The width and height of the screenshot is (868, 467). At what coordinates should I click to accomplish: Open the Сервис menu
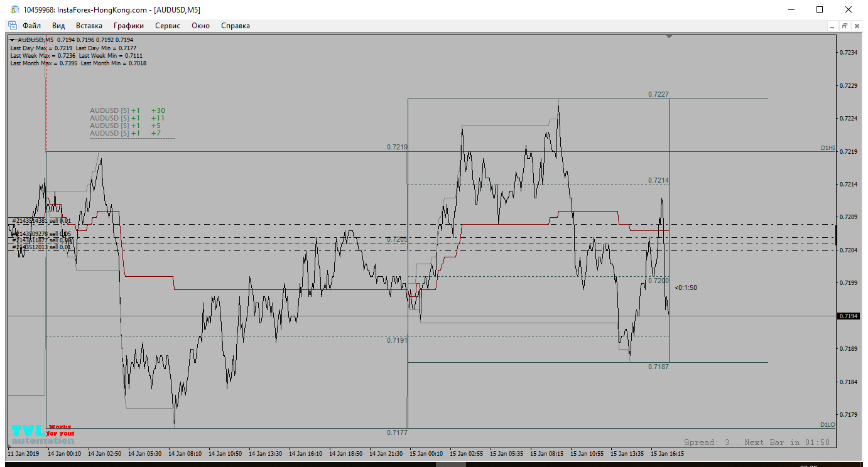[168, 26]
